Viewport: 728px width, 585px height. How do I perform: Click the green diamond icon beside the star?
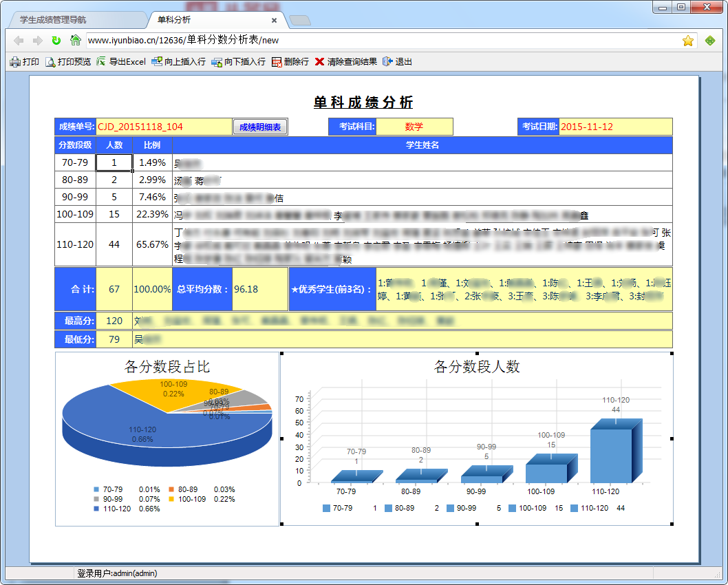coord(710,41)
